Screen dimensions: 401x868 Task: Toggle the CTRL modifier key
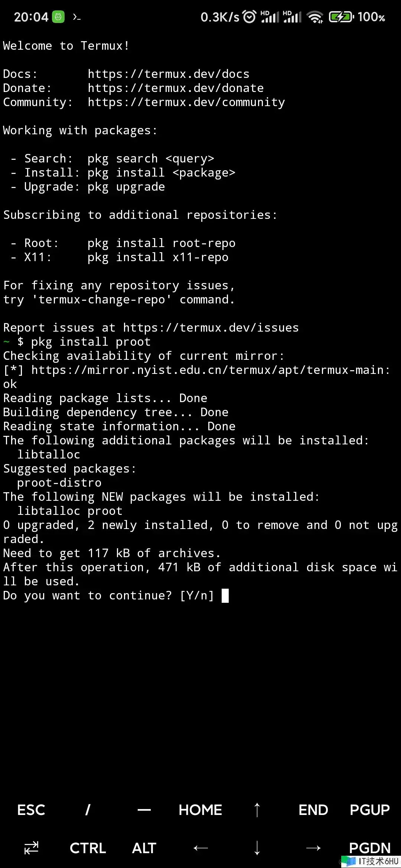pyautogui.click(x=88, y=848)
